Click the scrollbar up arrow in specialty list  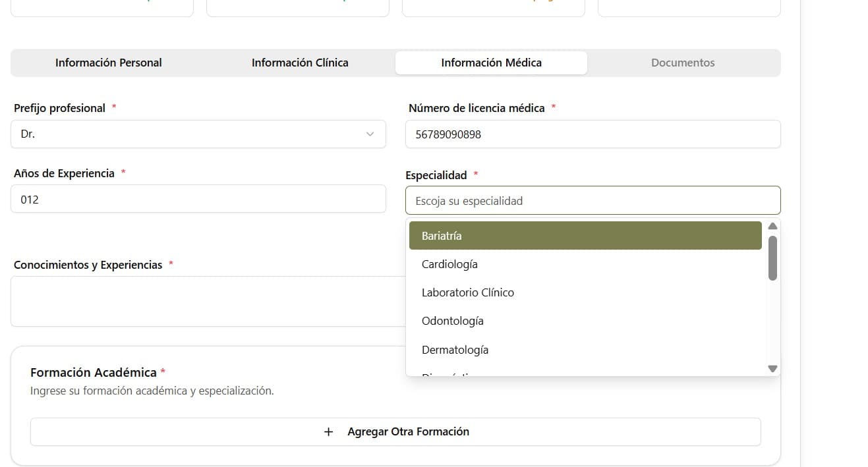772,226
